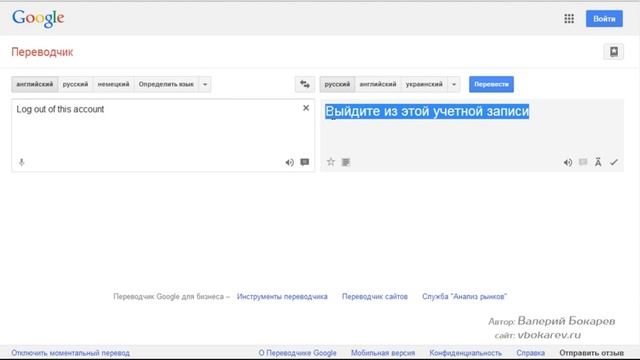The width and height of the screenshot is (640, 360).
Task: Open Мобильная версия link
Action: click(383, 353)
